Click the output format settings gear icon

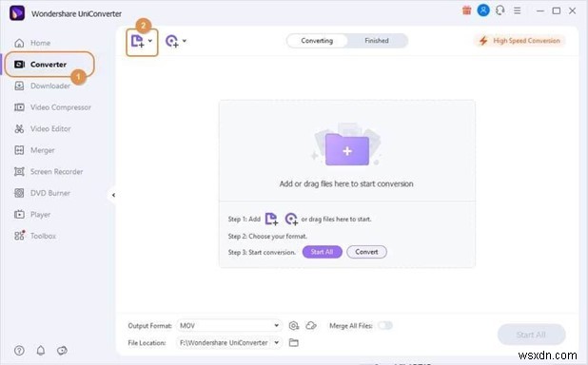[x=294, y=326]
